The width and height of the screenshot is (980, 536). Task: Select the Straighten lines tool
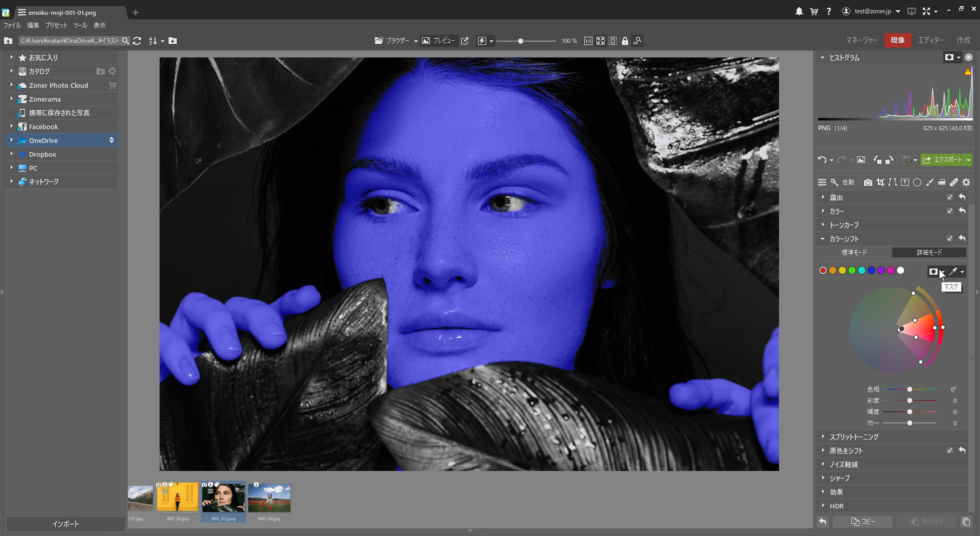[892, 182]
